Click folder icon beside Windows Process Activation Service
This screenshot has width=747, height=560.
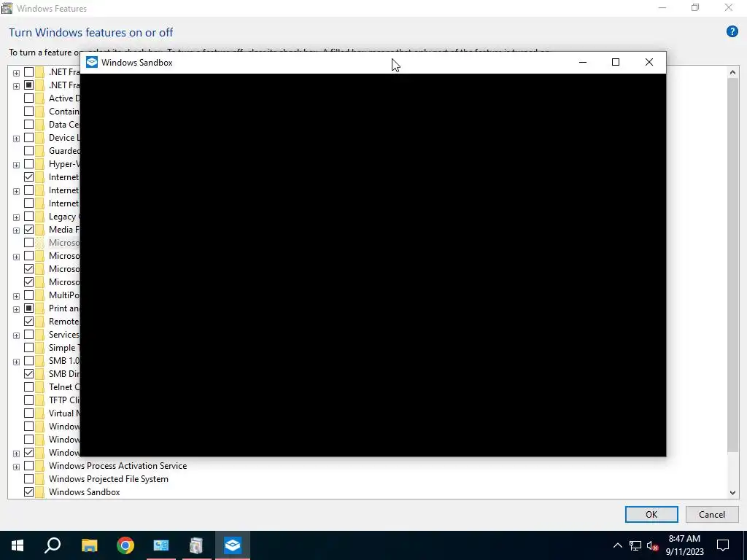coord(40,466)
